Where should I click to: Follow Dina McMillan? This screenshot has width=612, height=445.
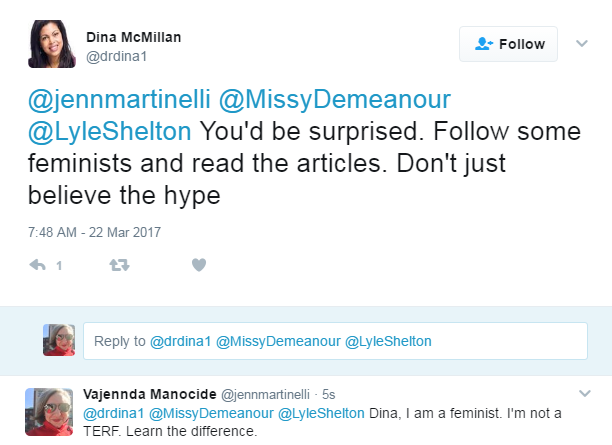[x=508, y=44]
